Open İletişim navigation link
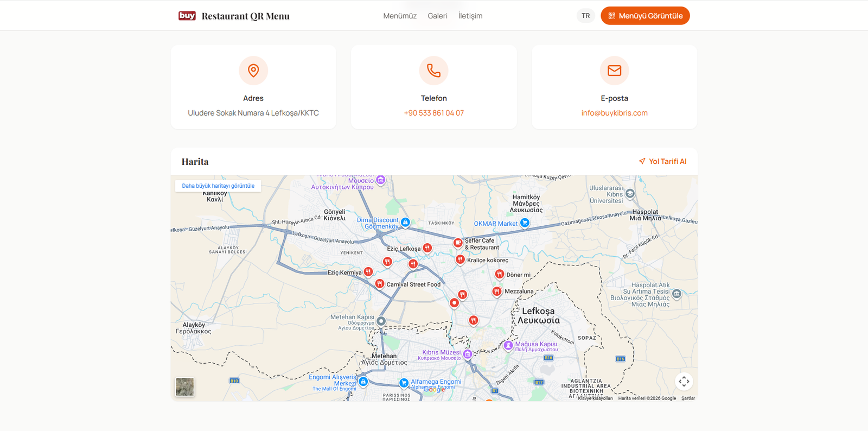 (x=470, y=16)
